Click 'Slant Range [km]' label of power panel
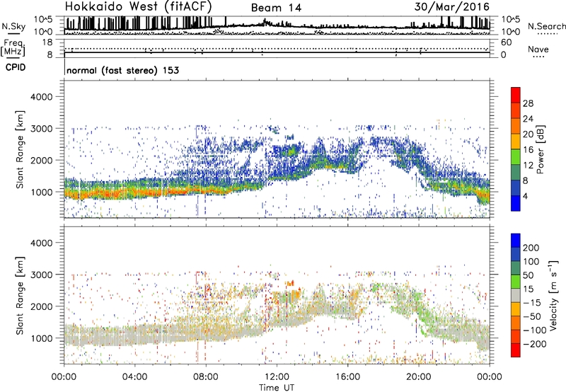The image size is (566, 392). [20, 149]
